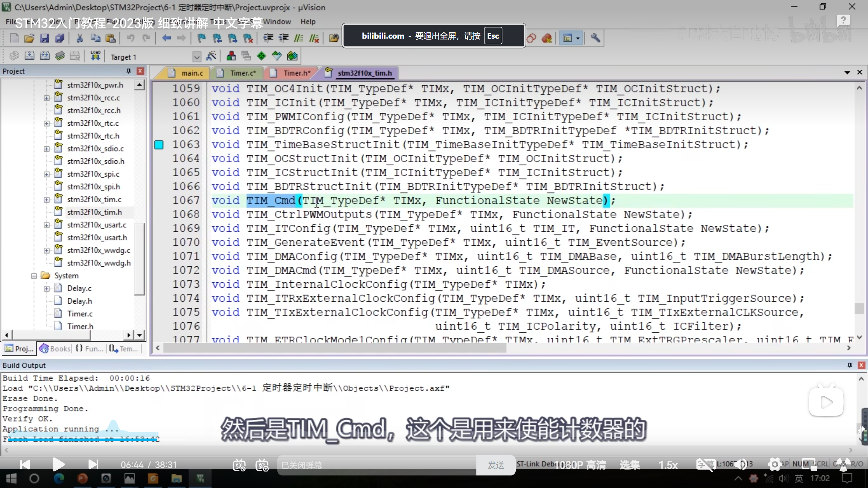Click the Manage Run-Time Environment green diamond
Viewport: 868px width, 488px height.
coord(261,56)
